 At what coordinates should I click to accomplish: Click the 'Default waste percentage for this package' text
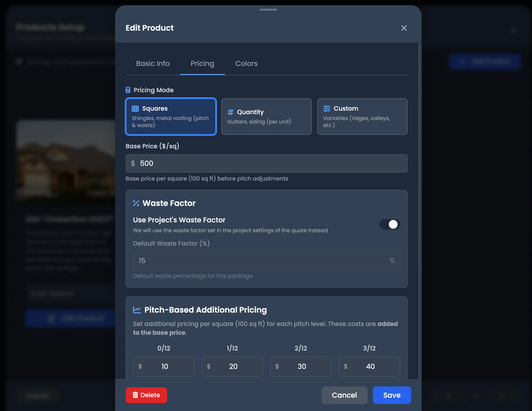coord(193,276)
